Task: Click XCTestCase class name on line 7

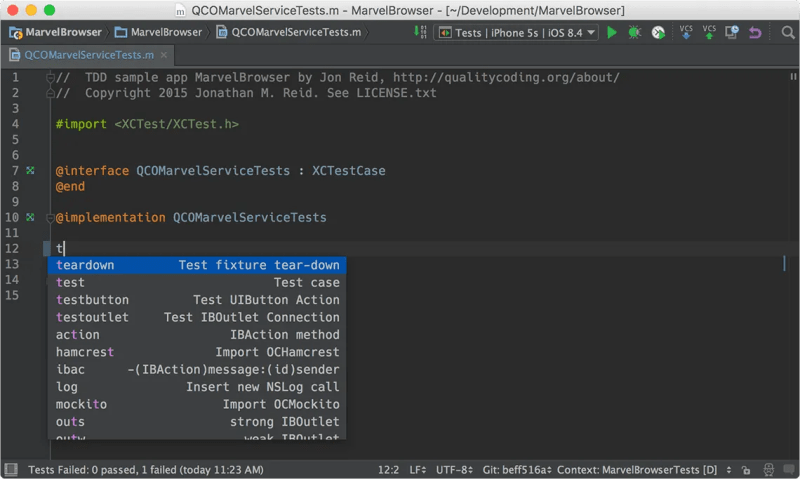Action: [x=348, y=171]
